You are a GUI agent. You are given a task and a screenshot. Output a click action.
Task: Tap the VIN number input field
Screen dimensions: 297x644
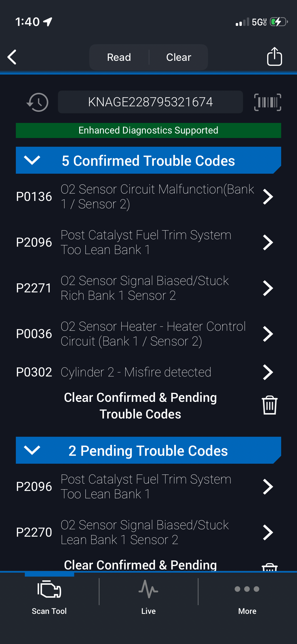pos(150,102)
